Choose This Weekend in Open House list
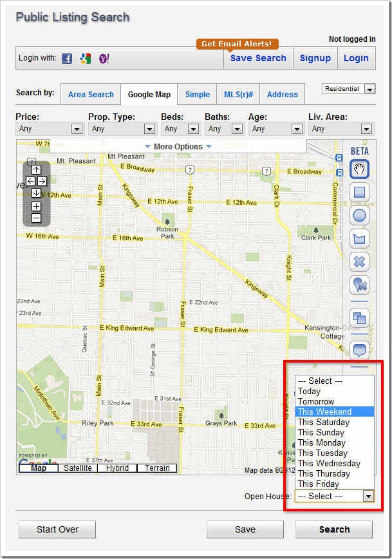The image size is (392, 559). [x=335, y=412]
